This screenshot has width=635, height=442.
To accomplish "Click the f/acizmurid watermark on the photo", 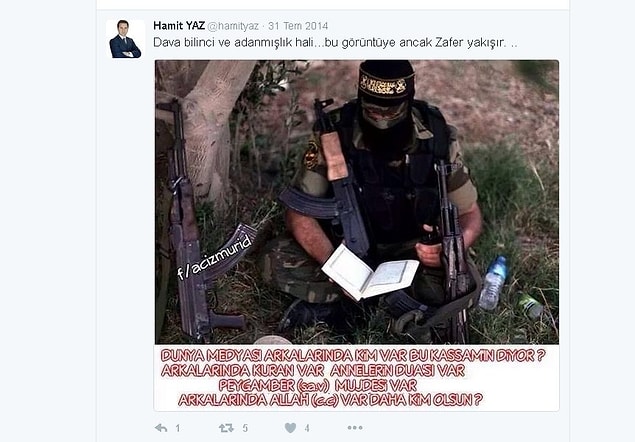I will [215, 258].
